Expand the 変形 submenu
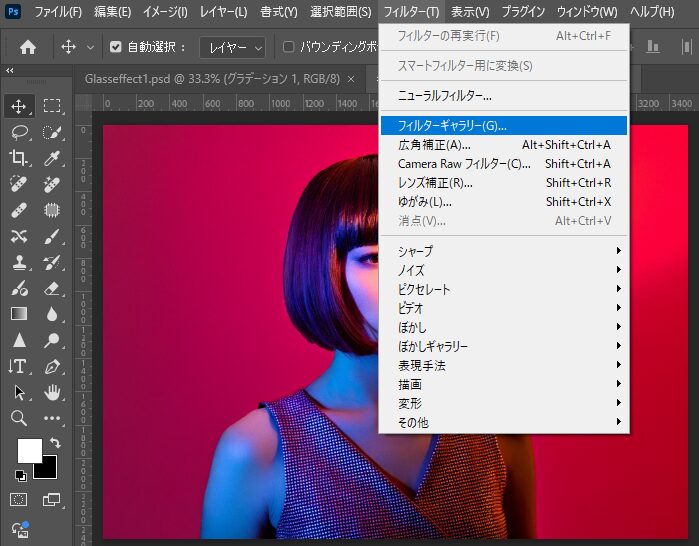 click(x=504, y=403)
